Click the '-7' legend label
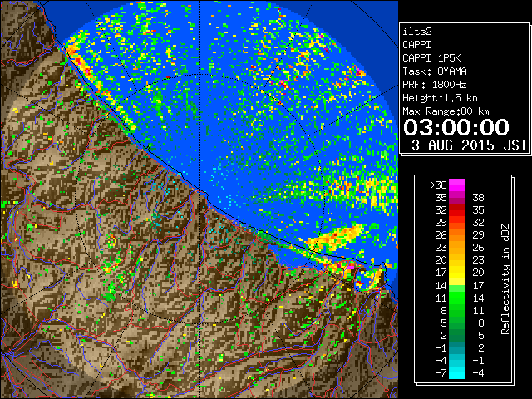The height and width of the screenshot is (399, 532). point(441,372)
